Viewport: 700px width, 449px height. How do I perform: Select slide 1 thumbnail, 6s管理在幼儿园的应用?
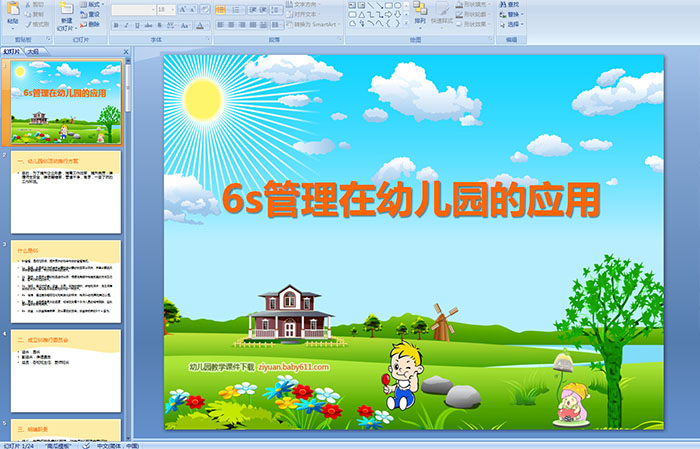(66, 102)
